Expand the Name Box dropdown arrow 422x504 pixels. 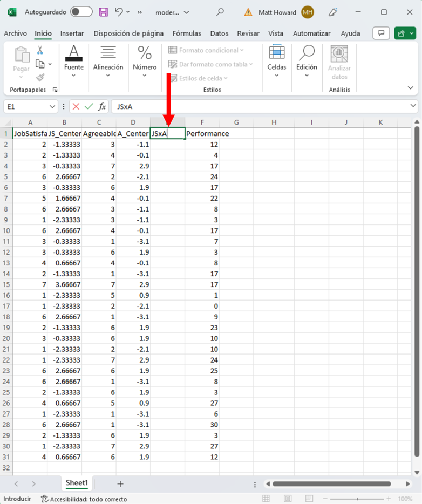52,107
